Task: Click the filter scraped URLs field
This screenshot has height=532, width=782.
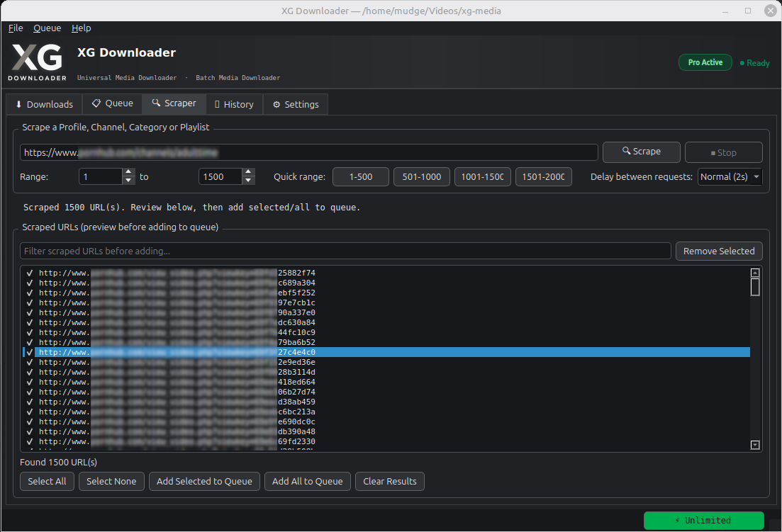Action: (x=345, y=251)
